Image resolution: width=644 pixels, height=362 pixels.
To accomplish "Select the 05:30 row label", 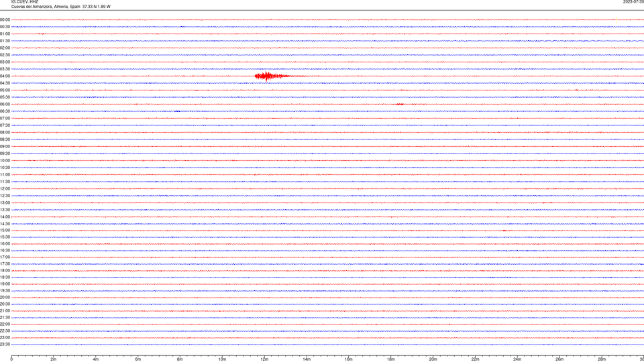I will pos(5,97).
